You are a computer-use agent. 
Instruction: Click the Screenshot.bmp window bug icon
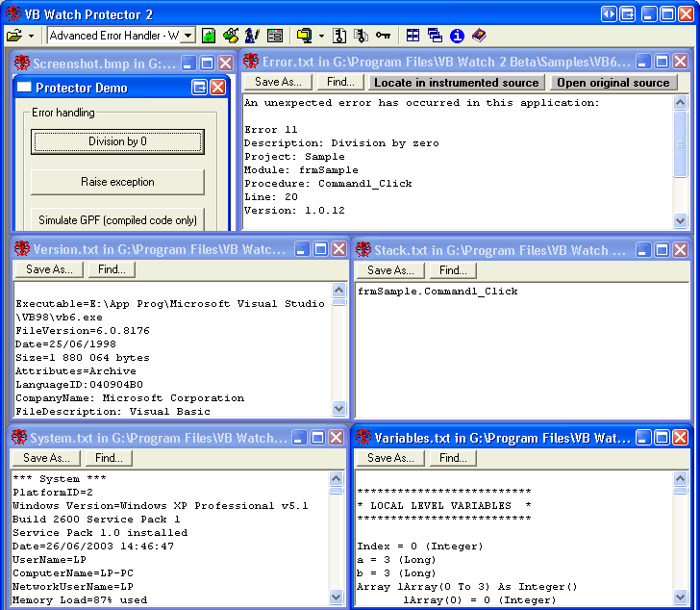21,63
